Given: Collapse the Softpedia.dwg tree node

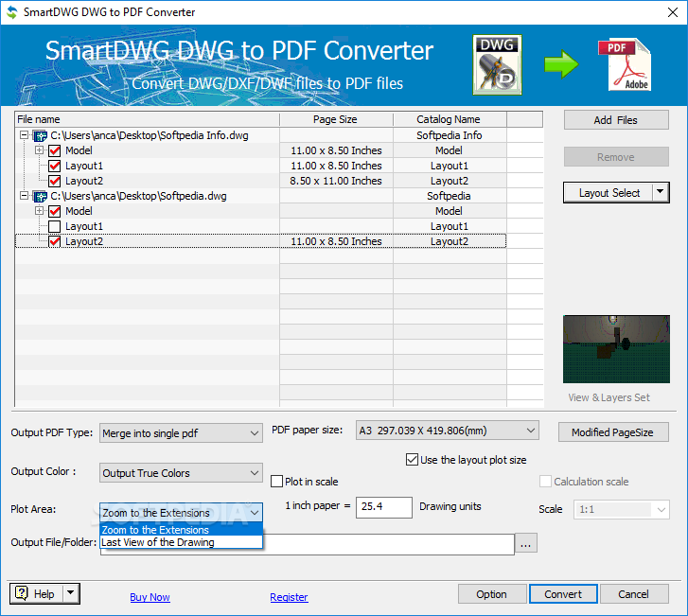Looking at the screenshot, I should click(x=25, y=195).
